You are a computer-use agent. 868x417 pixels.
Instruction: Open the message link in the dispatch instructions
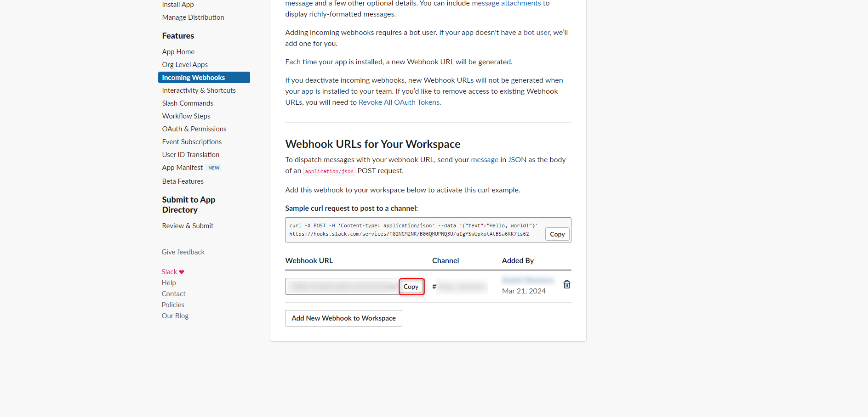point(484,160)
